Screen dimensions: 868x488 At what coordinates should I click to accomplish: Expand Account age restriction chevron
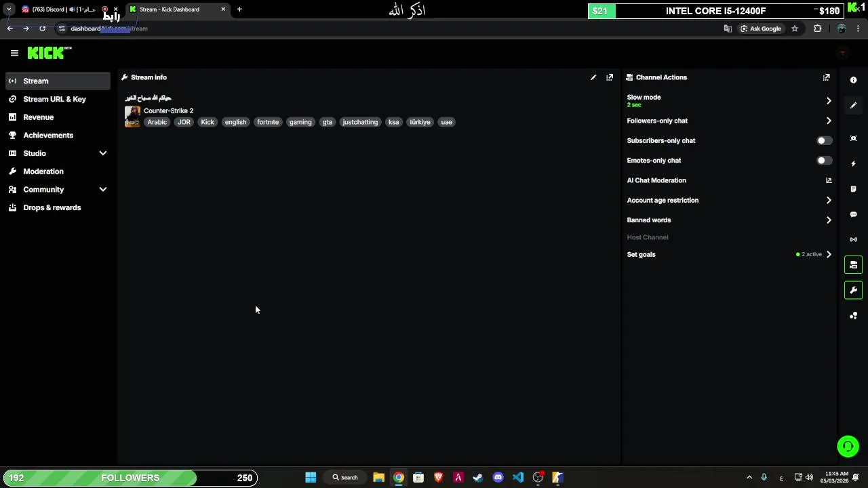point(829,201)
